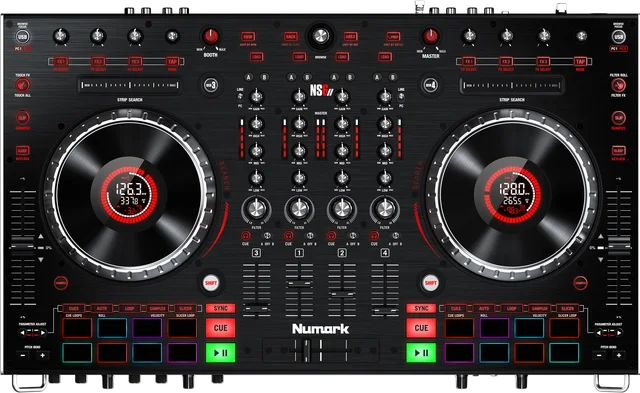Toggle channel 2 headphone CUE button

point(331,235)
